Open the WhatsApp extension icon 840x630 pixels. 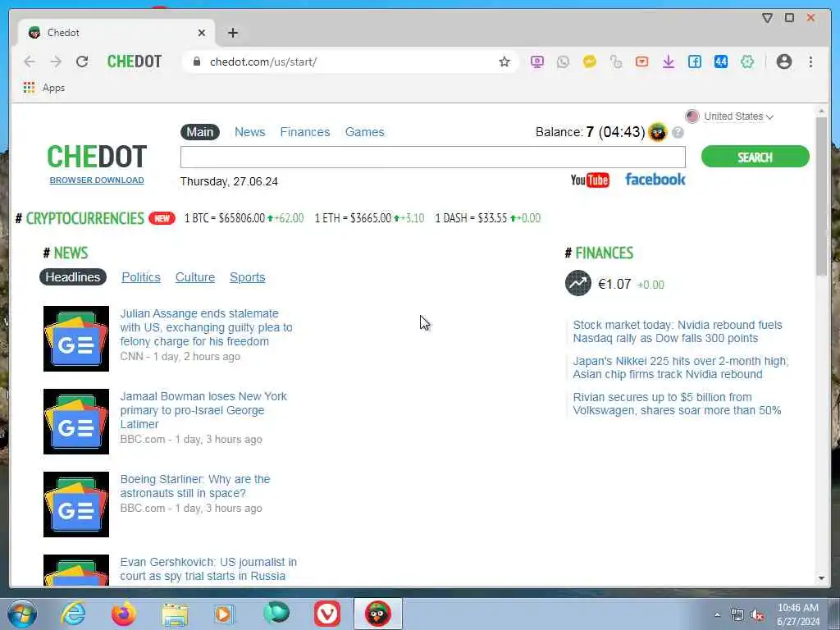click(x=563, y=62)
